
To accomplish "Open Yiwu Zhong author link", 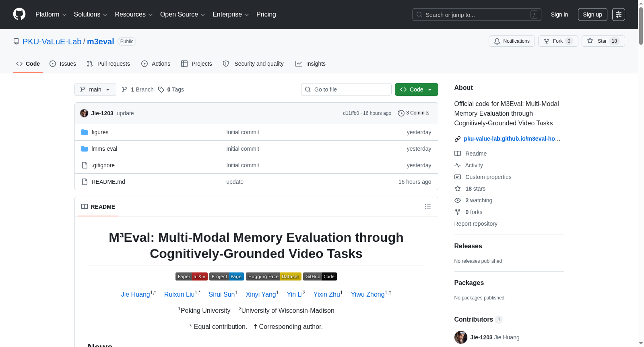I will click(x=368, y=295).
